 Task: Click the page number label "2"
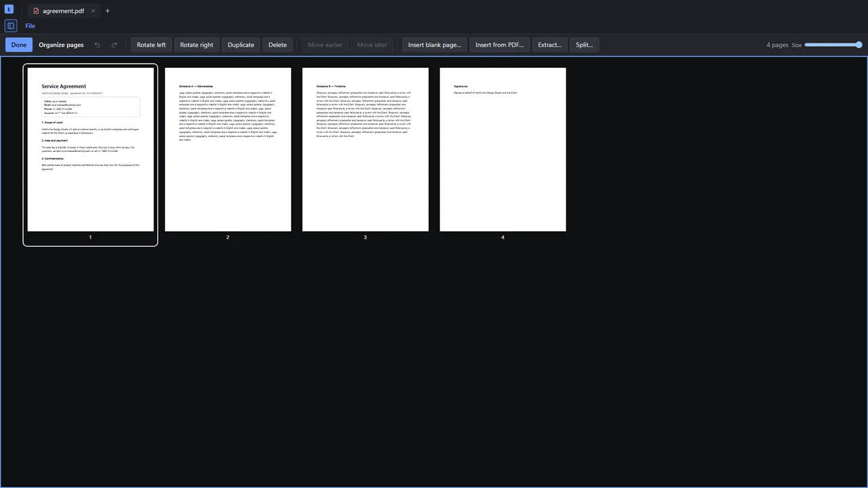point(228,237)
